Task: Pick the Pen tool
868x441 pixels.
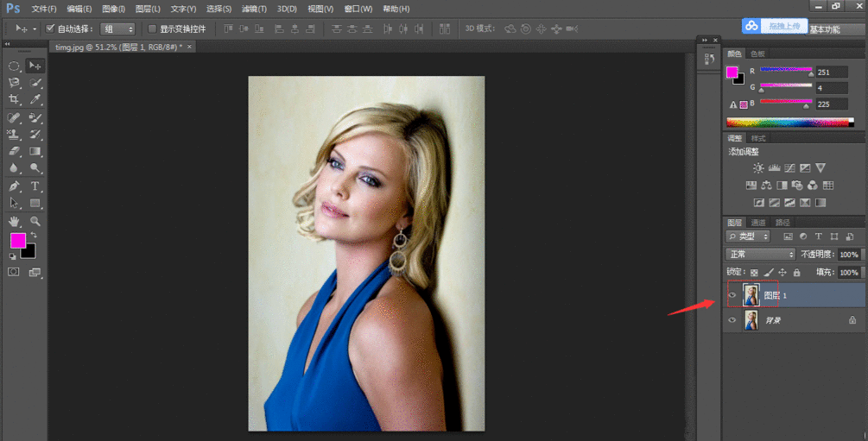Action: pyautogui.click(x=14, y=186)
